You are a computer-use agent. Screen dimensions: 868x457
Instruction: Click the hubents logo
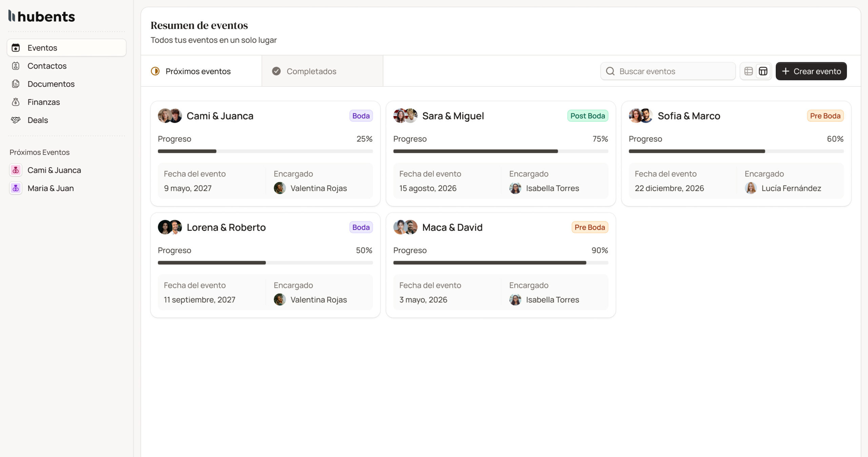pyautogui.click(x=41, y=16)
